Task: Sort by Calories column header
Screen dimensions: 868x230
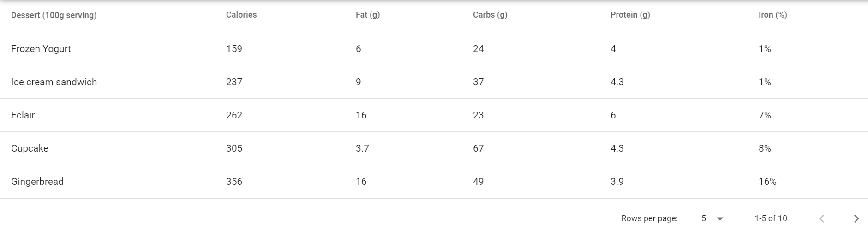Action: pyautogui.click(x=241, y=15)
